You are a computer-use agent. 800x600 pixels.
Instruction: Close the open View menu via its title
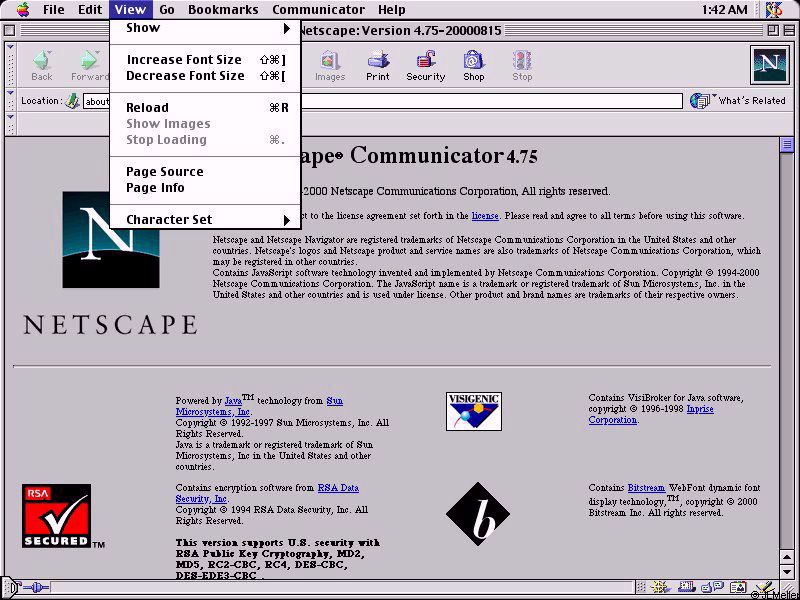(x=131, y=9)
